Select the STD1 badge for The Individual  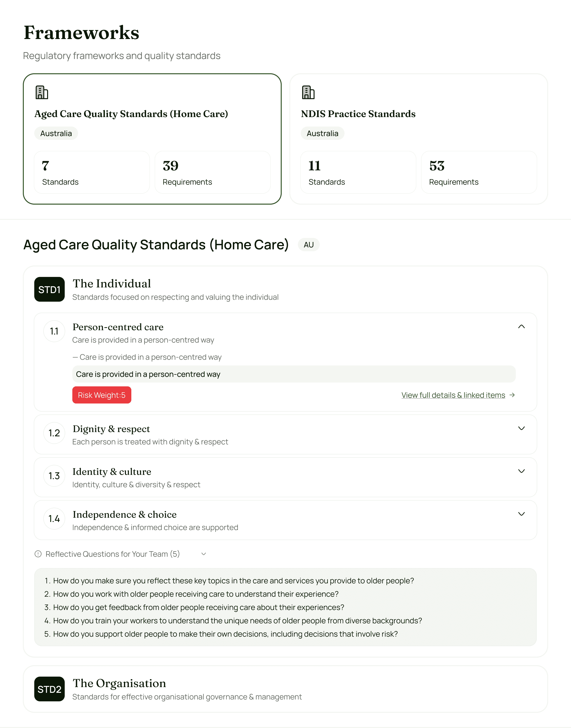point(49,290)
